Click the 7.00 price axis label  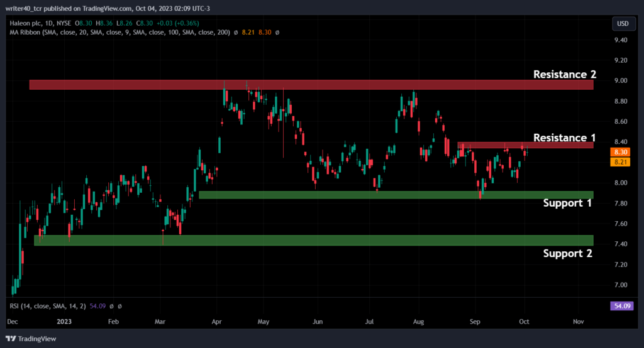tap(621, 285)
